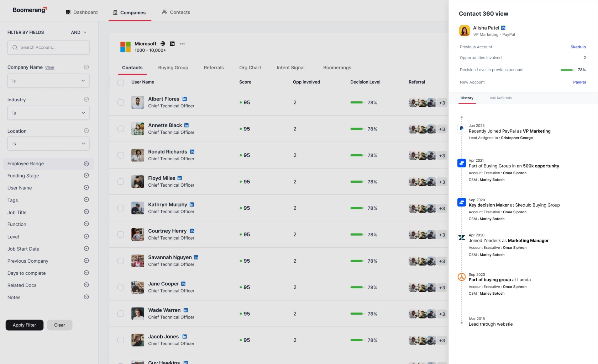Focus the Search Account input field
Viewport: 598px width, 364px height.
coord(48,47)
